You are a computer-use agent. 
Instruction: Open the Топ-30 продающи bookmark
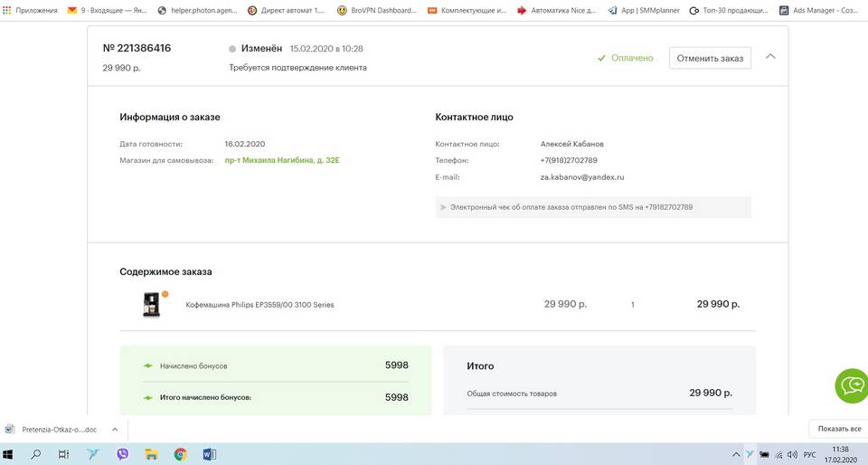tap(729, 10)
